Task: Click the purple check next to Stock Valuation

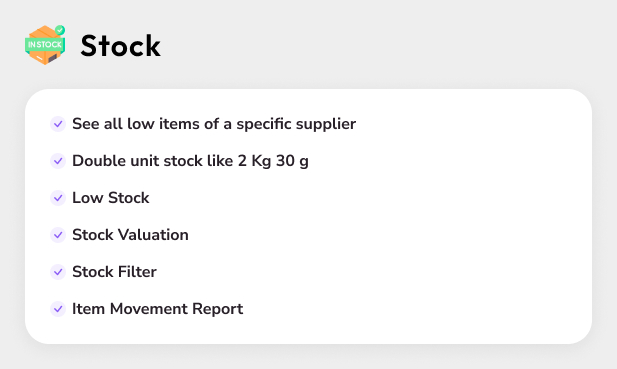Action: tap(58, 235)
